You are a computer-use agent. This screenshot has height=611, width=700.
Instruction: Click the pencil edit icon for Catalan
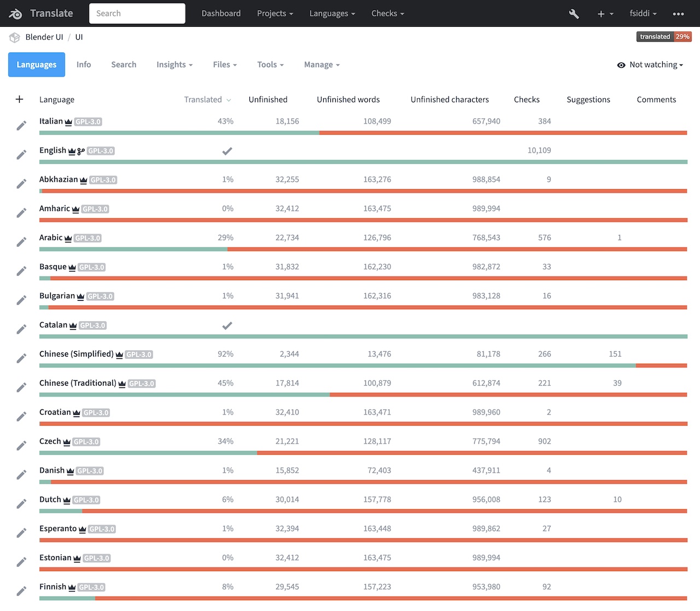click(x=21, y=329)
